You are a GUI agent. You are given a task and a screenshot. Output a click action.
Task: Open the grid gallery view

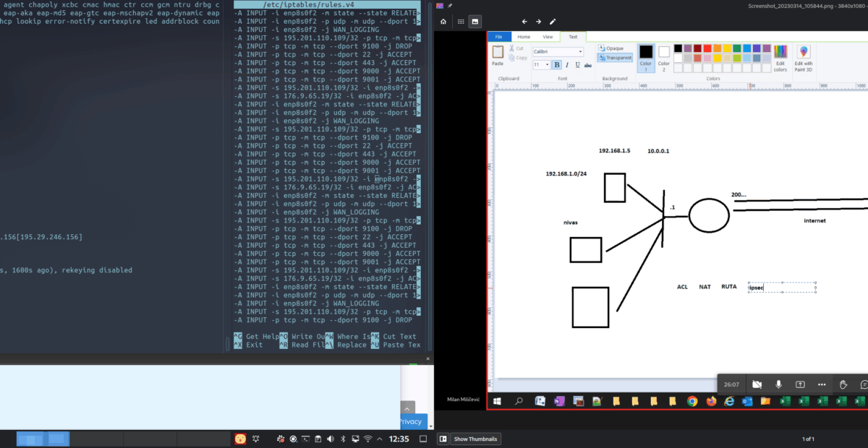[461, 22]
